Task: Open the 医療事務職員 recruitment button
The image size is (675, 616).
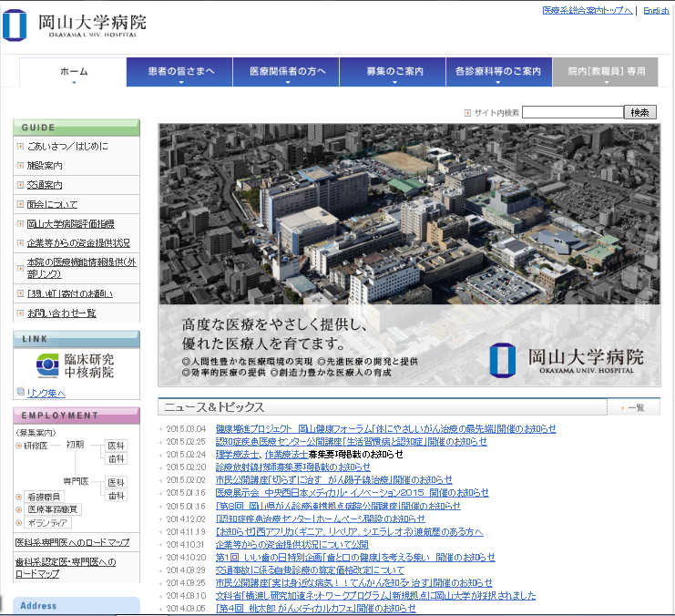Action: (x=53, y=509)
